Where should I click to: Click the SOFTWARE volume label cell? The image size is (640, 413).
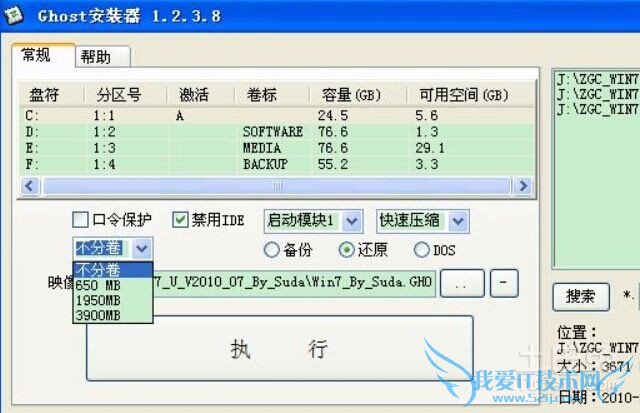[273, 132]
